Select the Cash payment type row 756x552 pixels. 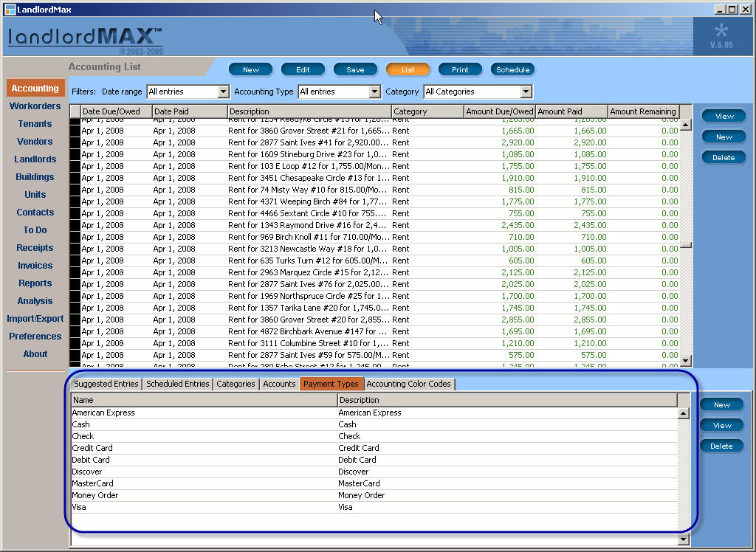[x=374, y=424]
